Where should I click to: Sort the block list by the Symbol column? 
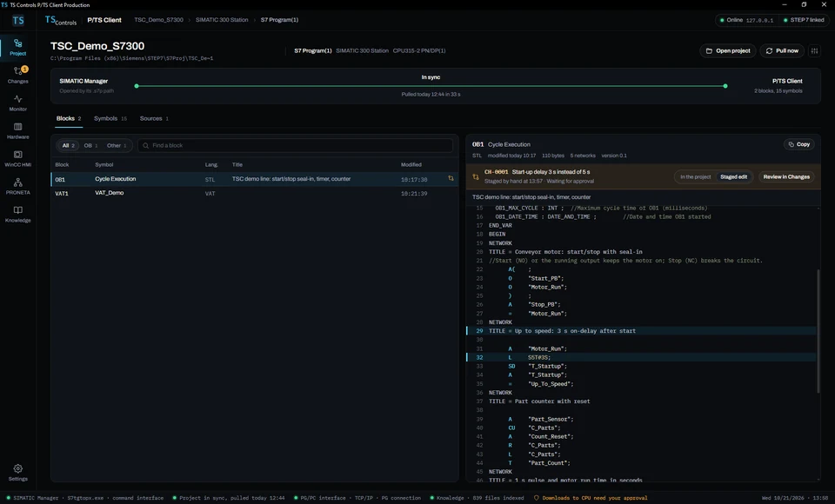[104, 165]
